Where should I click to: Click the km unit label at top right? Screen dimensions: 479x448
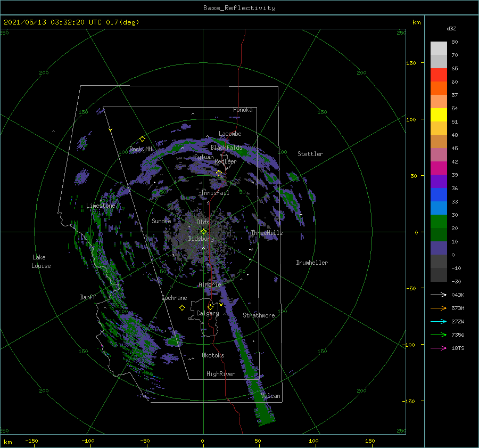click(x=417, y=22)
